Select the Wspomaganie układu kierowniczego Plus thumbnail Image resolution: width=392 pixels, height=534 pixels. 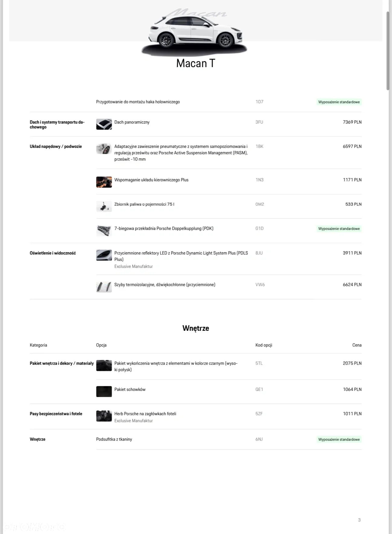pyautogui.click(x=104, y=182)
